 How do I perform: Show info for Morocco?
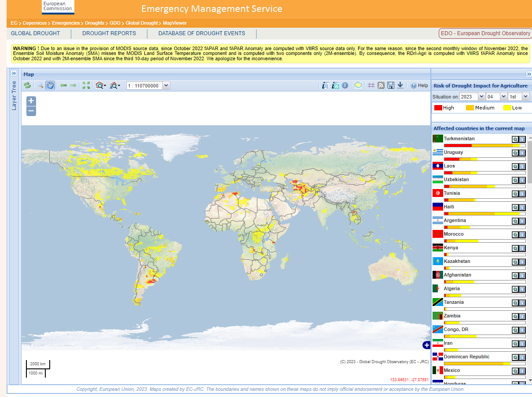522,235
